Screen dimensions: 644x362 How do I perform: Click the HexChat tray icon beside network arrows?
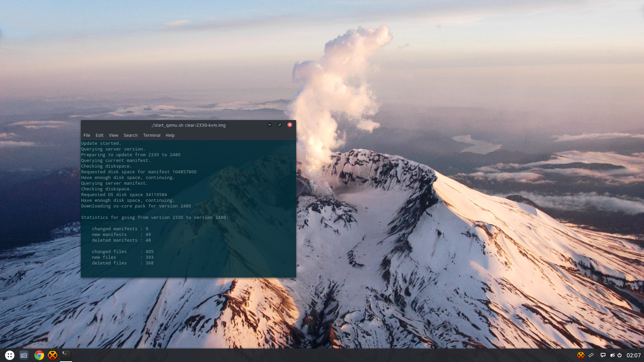pos(581,355)
